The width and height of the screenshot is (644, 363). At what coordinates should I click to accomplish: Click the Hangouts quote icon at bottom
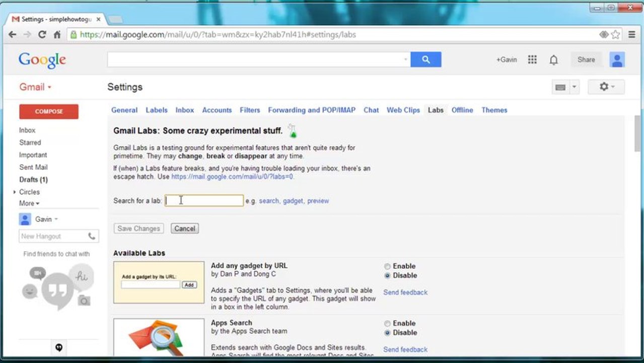pyautogui.click(x=59, y=347)
